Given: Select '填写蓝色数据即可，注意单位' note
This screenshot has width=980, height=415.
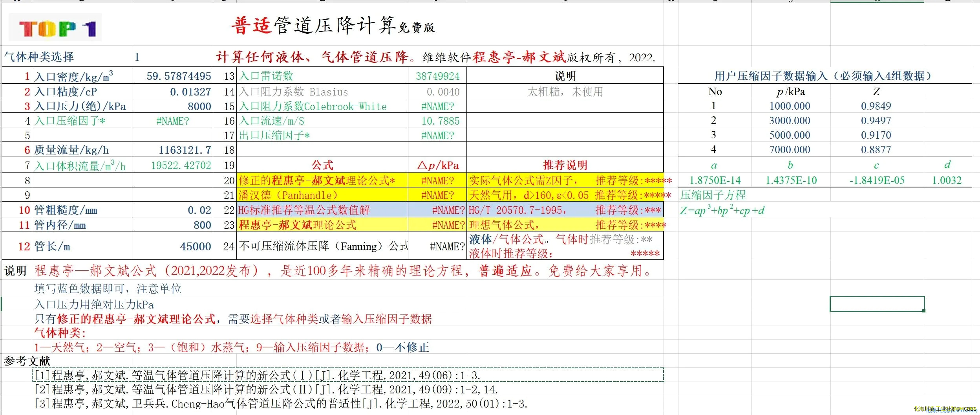Looking at the screenshot, I should 108,289.
